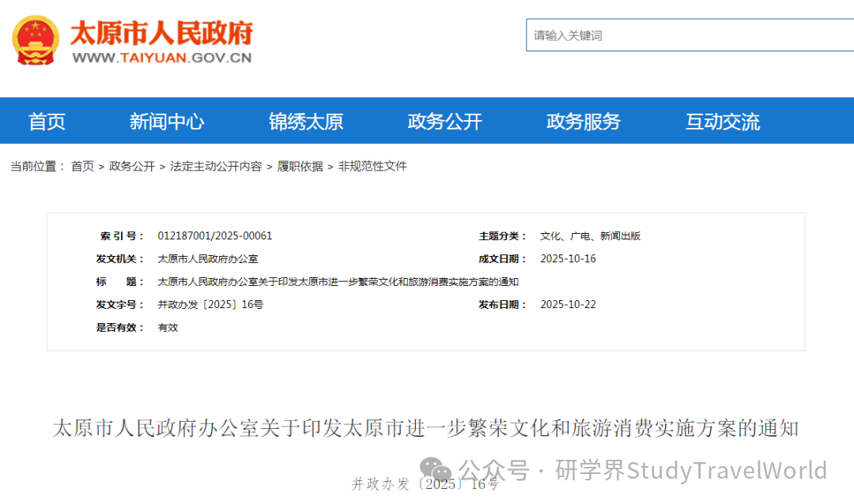Open the 互动交流 navigation menu

(x=721, y=120)
